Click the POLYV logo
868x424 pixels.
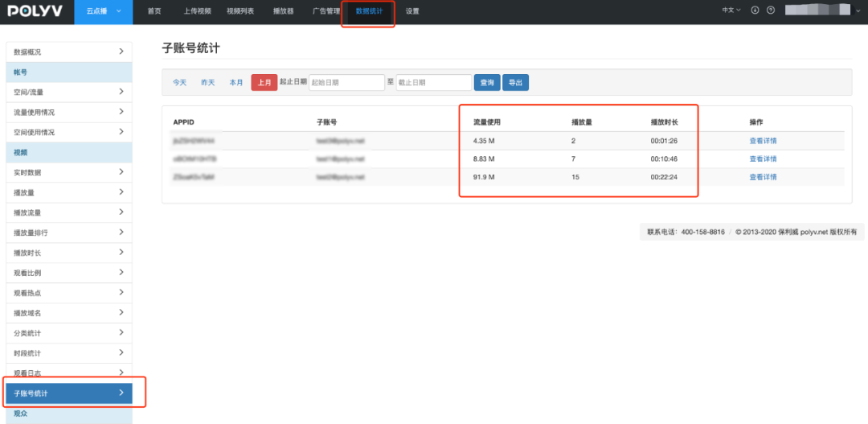35,10
